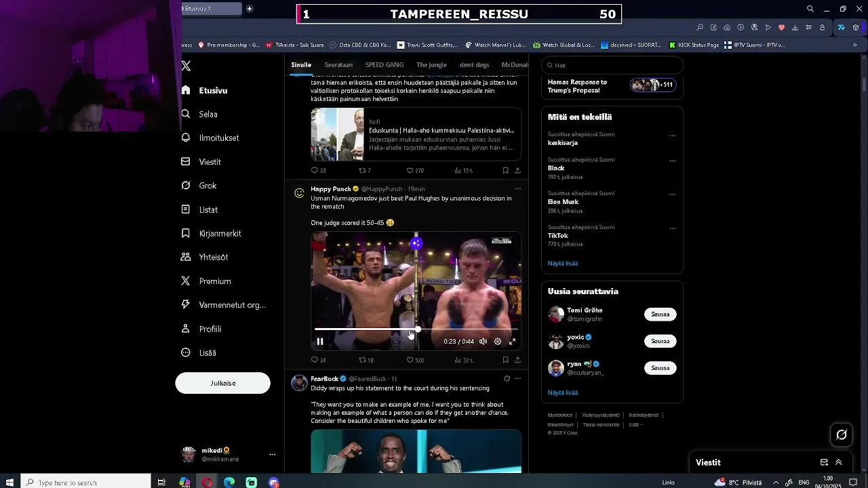Open Grok from the sidebar
This screenshot has height=488, width=868.
pyautogui.click(x=199, y=185)
